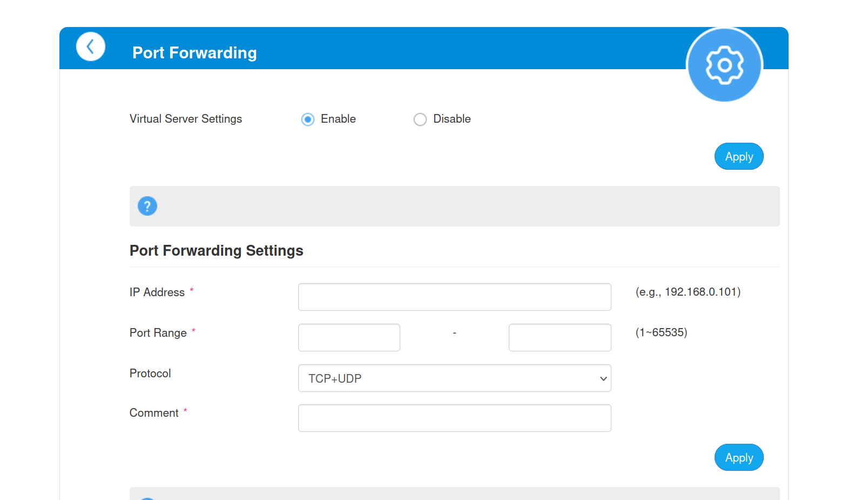Click the Port Range end field
Viewport: 868px width, 500px height.
(560, 337)
